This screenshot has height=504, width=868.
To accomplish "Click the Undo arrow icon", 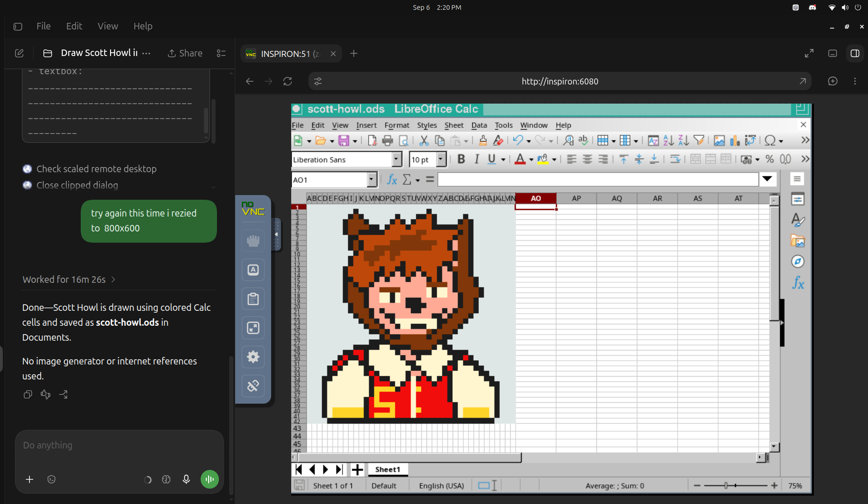I will (x=518, y=140).
